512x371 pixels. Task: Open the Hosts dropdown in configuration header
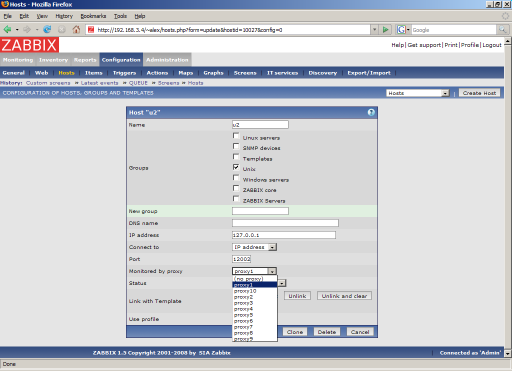418,93
